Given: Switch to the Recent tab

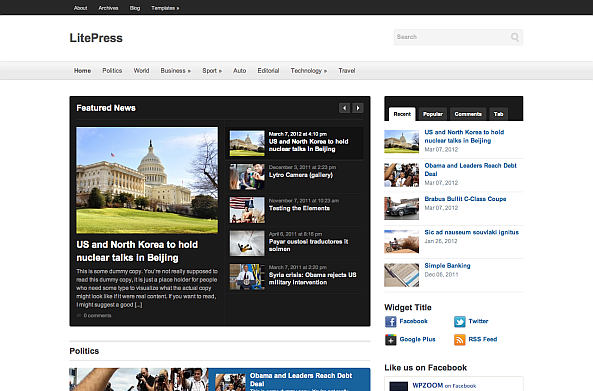Looking at the screenshot, I should tap(402, 114).
